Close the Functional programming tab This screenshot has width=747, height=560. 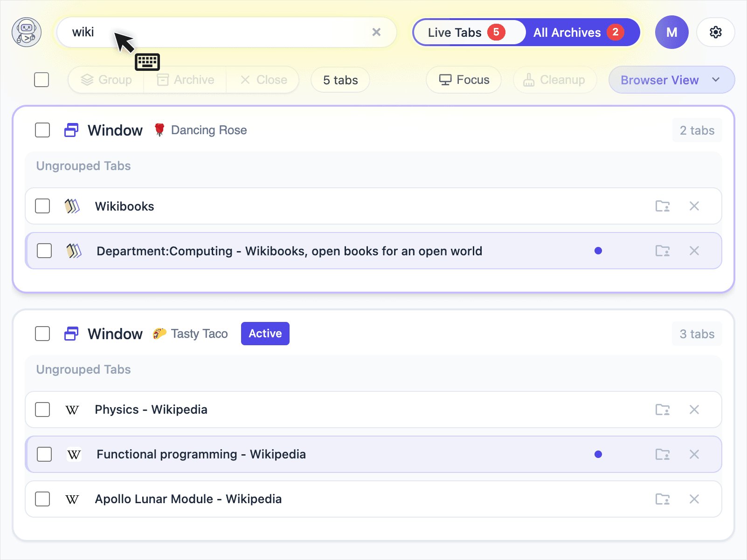(x=694, y=454)
